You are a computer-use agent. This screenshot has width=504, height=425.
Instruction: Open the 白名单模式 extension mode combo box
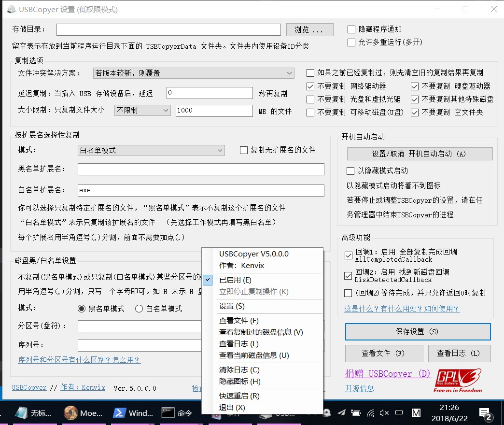151,150
